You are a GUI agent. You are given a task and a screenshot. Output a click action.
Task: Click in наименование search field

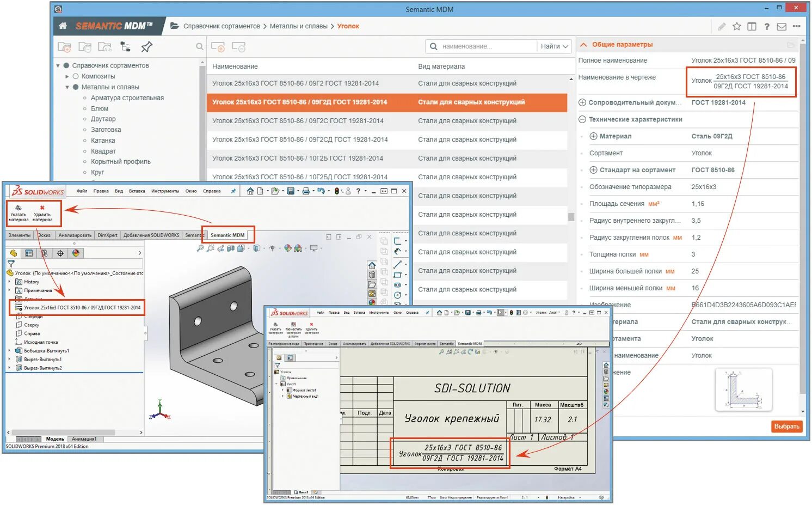[487, 46]
